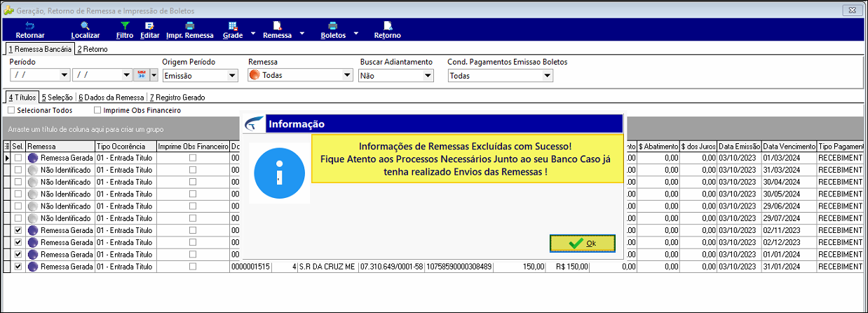Uncheck Sel. checkbox in row due 02/12/2023

pos(18,242)
